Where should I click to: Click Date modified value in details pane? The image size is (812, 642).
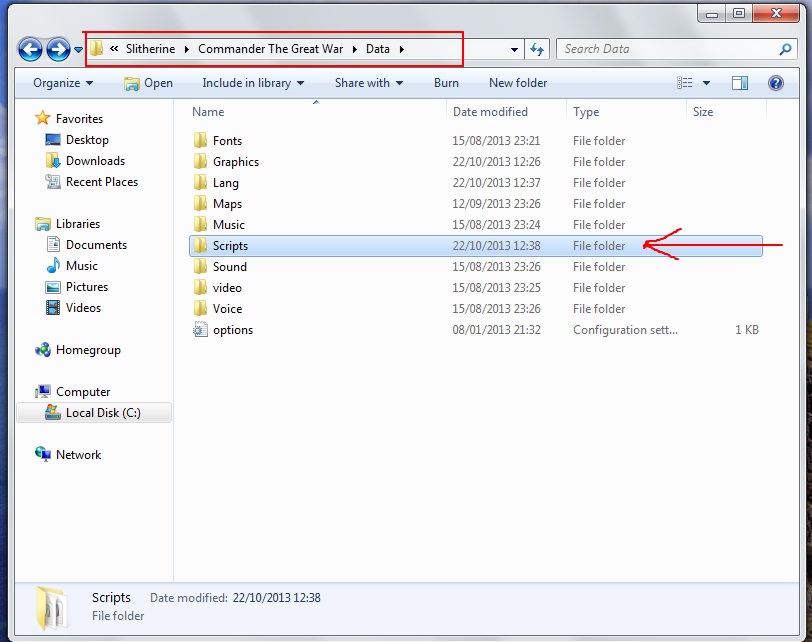(276, 597)
